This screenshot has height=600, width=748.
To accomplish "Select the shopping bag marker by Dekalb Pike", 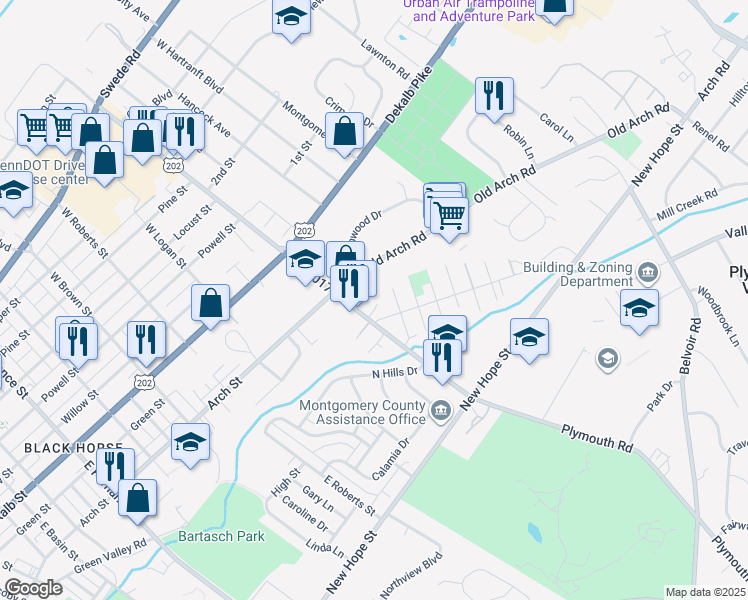I will pos(344,132).
